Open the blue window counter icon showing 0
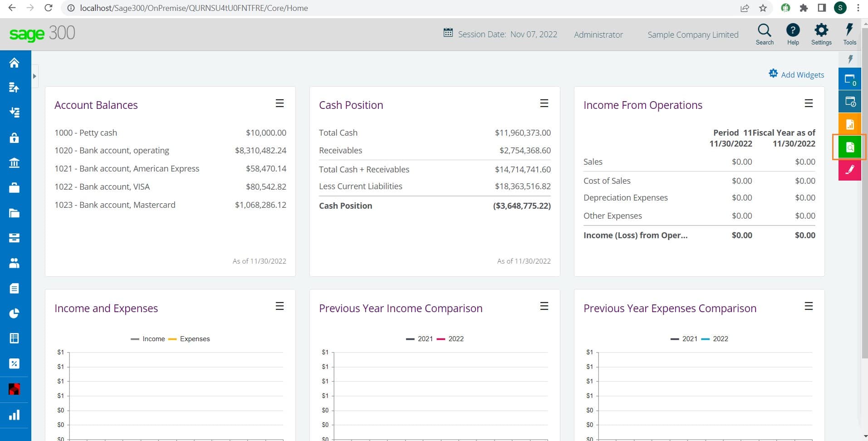The height and width of the screenshot is (441, 868). click(x=850, y=79)
